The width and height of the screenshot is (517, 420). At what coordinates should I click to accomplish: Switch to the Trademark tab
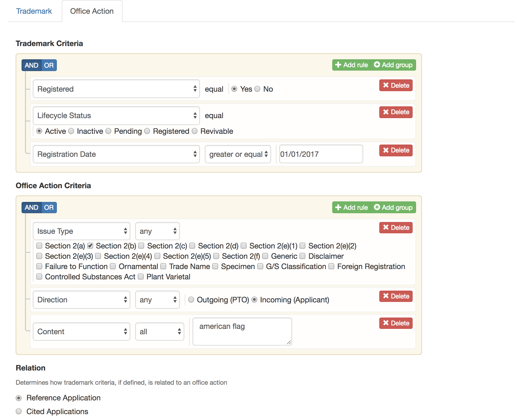click(x=34, y=11)
